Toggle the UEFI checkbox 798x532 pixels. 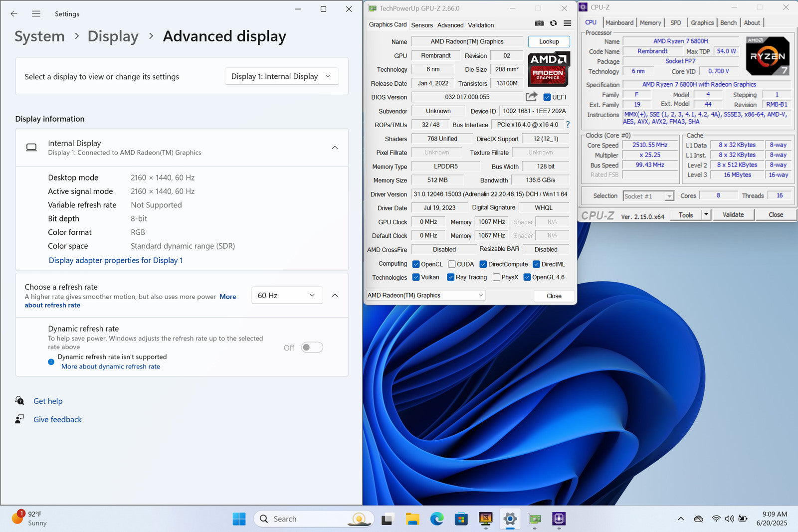point(547,97)
